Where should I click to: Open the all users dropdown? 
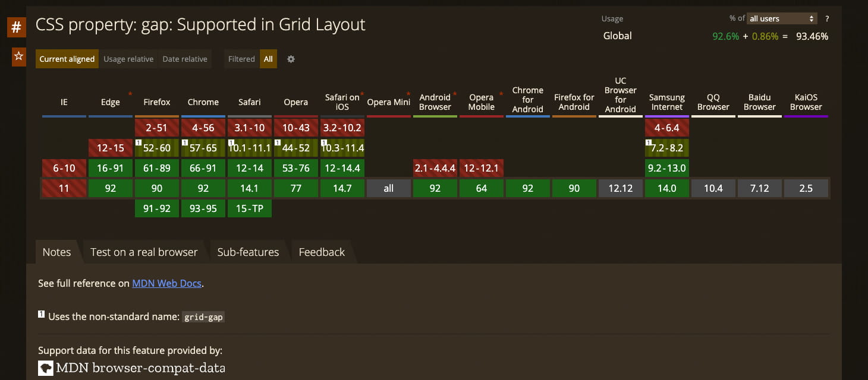[782, 18]
